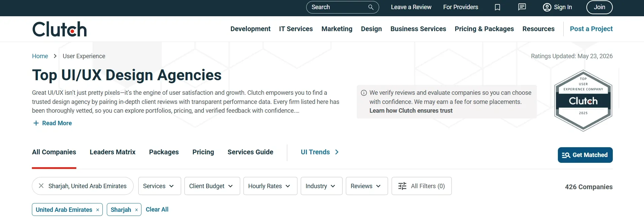644x221 pixels.
Task: Click the Clutch logo
Action: click(59, 29)
